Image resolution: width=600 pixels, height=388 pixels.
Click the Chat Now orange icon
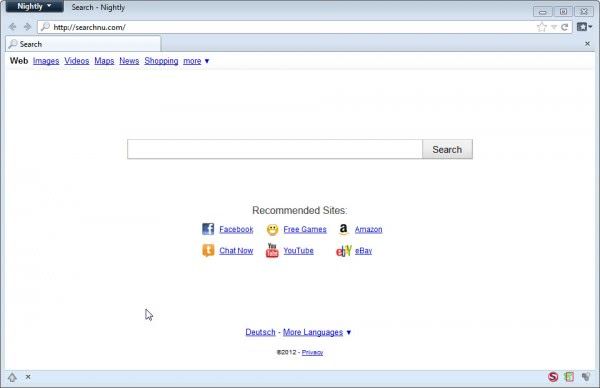click(x=208, y=251)
